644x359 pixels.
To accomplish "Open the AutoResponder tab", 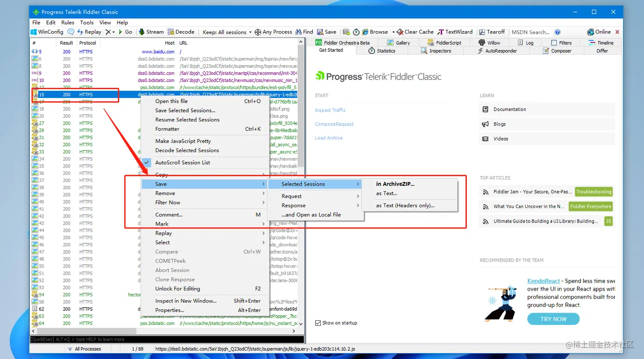I will [497, 51].
